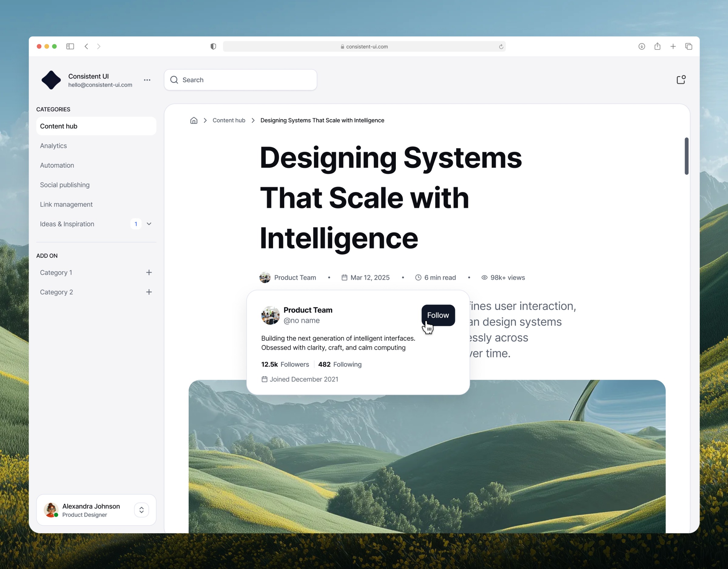Image resolution: width=728 pixels, height=569 pixels.
Task: Open browser downloads icon
Action: click(x=641, y=46)
